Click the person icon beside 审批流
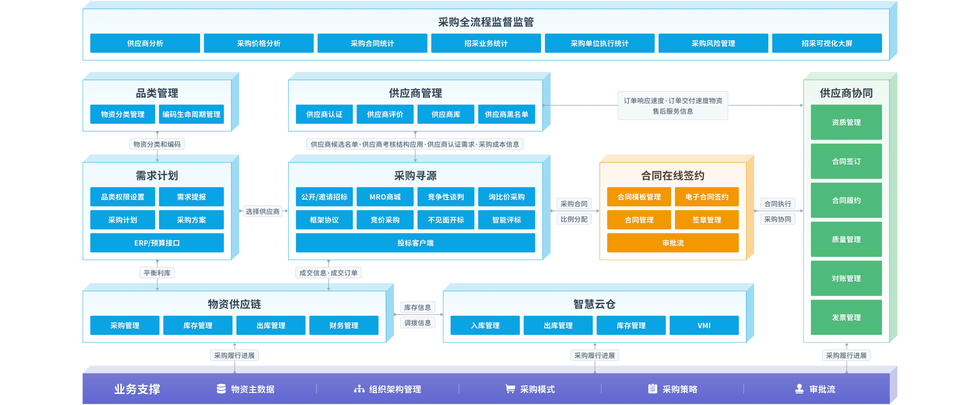This screenshot has height=405, width=980. (799, 389)
